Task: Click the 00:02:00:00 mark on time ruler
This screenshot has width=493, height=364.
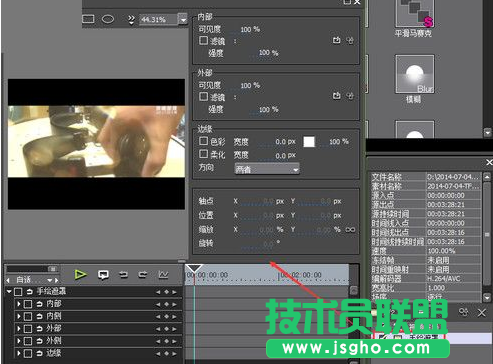Action: click(x=301, y=275)
